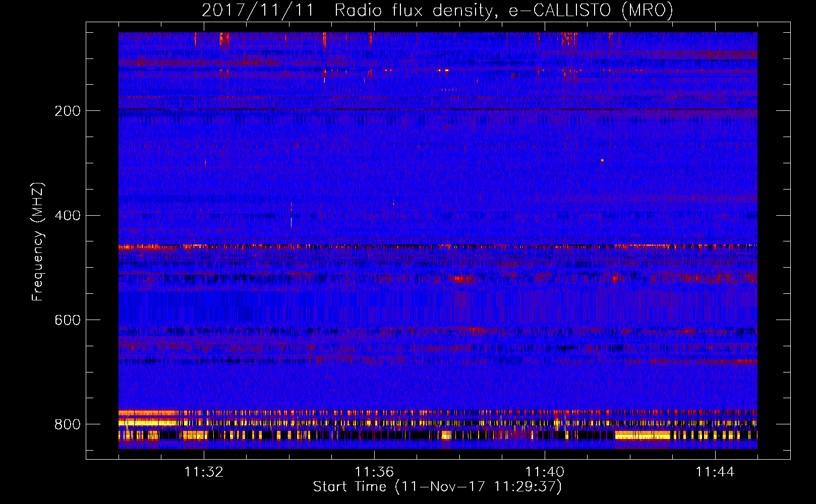This screenshot has height=504, width=816.
Task: Click the 11:32 time axis label
Action: pyautogui.click(x=204, y=472)
